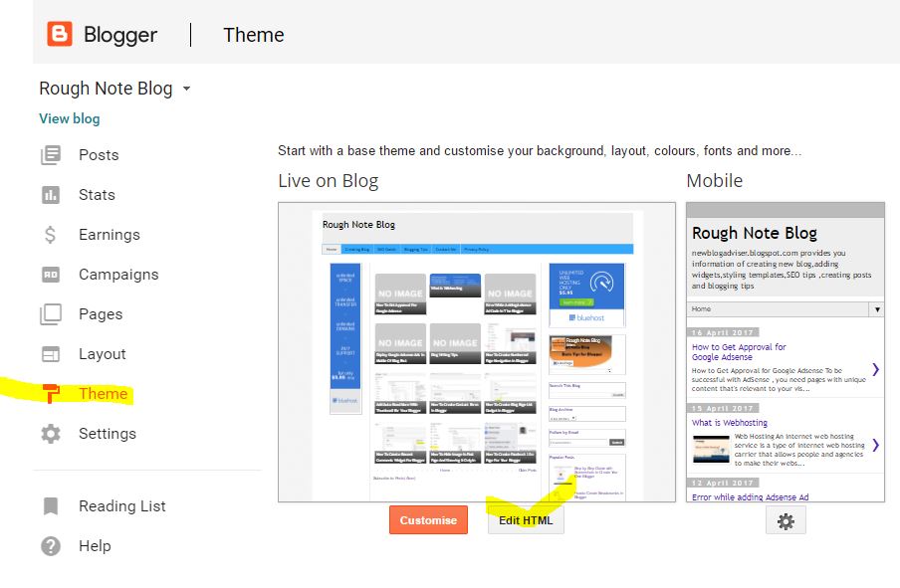Viewport: 900px width, 588px height.
Task: Click the Mobile section heading
Action: pos(715,181)
